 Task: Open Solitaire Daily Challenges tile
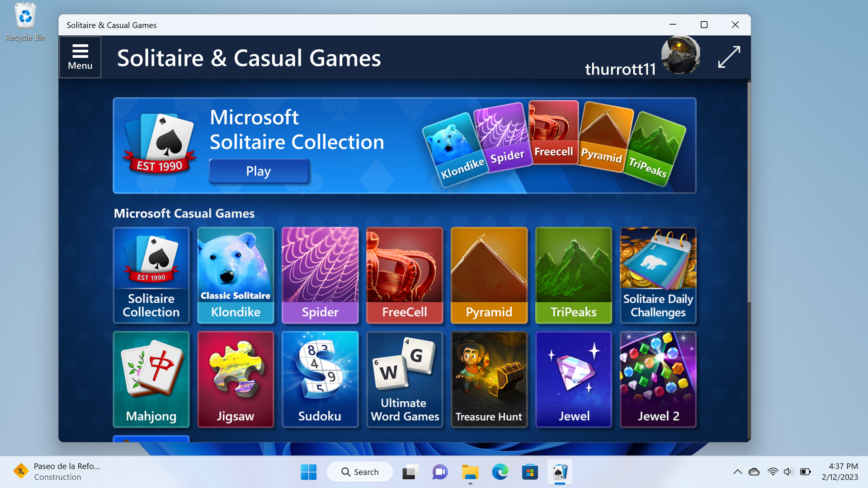pyautogui.click(x=658, y=275)
